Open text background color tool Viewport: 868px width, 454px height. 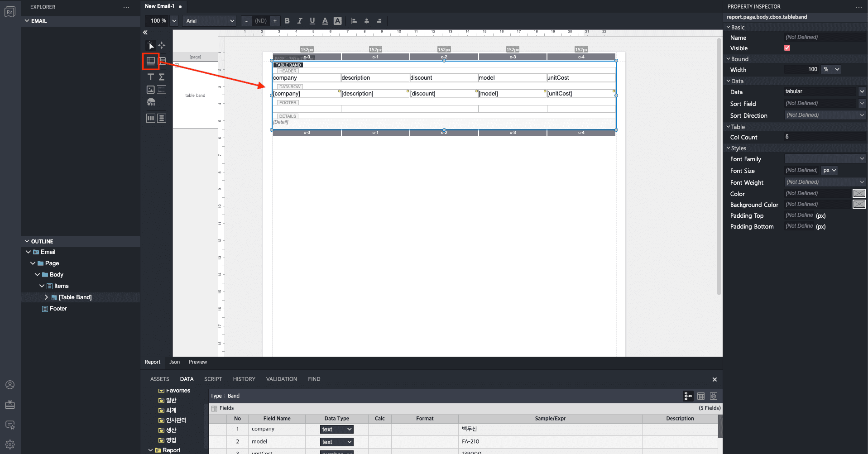(337, 21)
